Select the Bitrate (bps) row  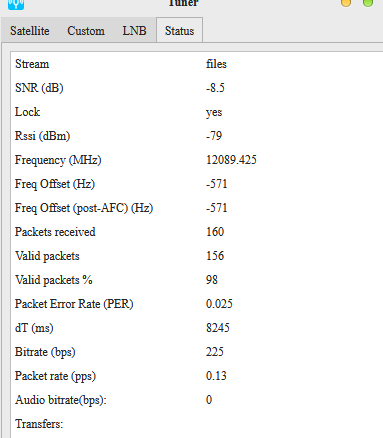point(197,352)
